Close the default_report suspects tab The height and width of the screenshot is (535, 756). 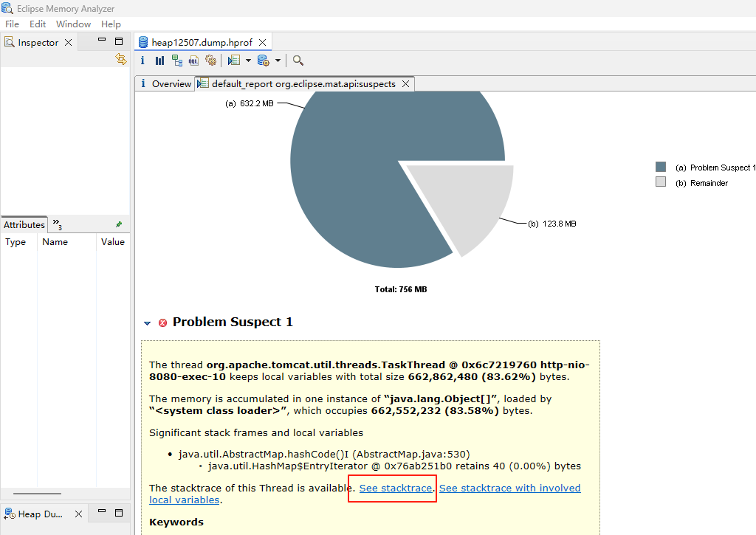tap(406, 84)
